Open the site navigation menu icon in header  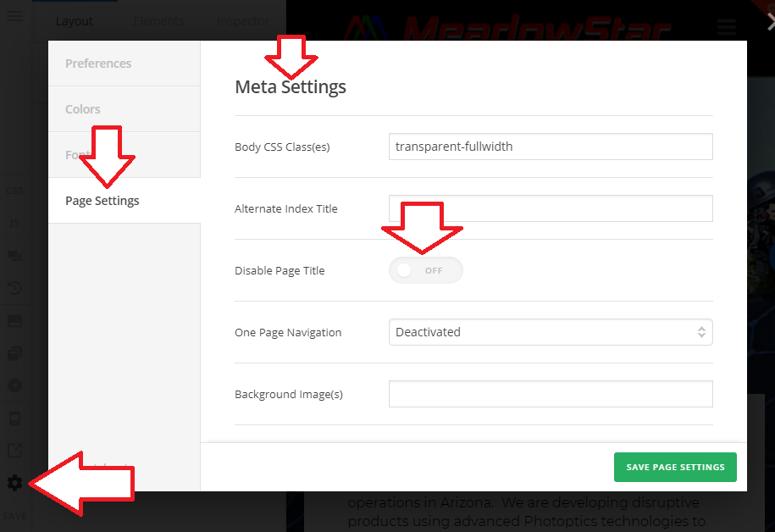point(726,27)
